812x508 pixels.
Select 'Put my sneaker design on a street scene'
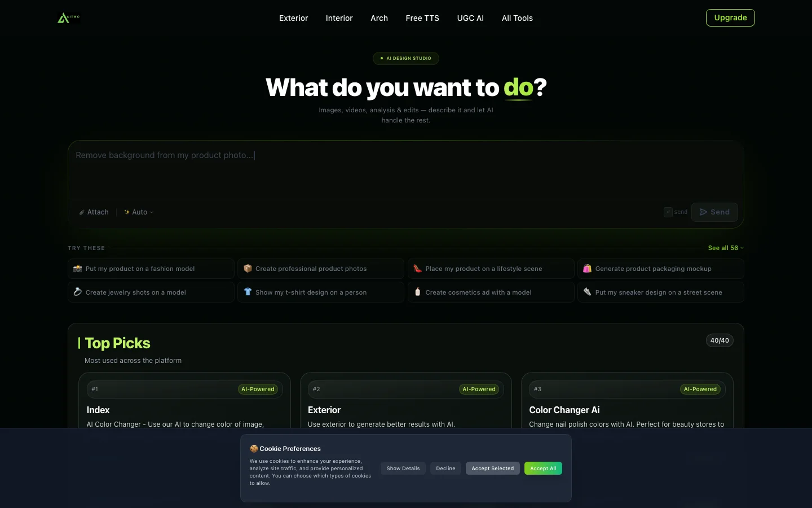pos(661,292)
